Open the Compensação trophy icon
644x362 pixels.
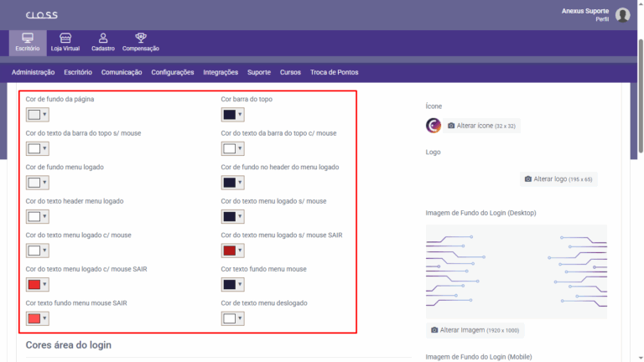140,39
